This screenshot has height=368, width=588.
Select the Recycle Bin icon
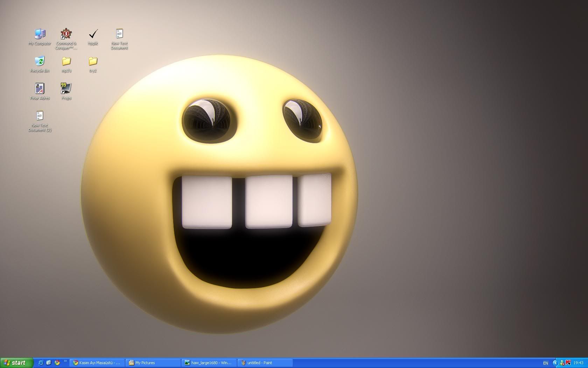[40, 61]
